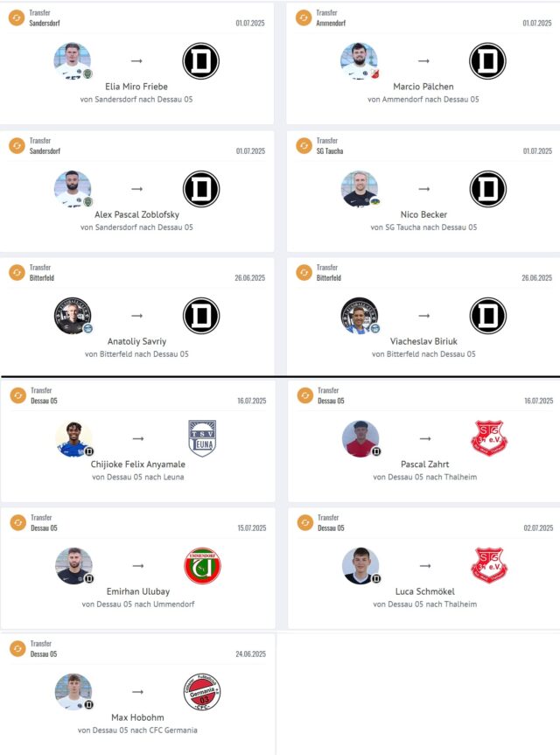Click the CFC Germania 03 logo
This screenshot has height=755, width=560.
[202, 692]
